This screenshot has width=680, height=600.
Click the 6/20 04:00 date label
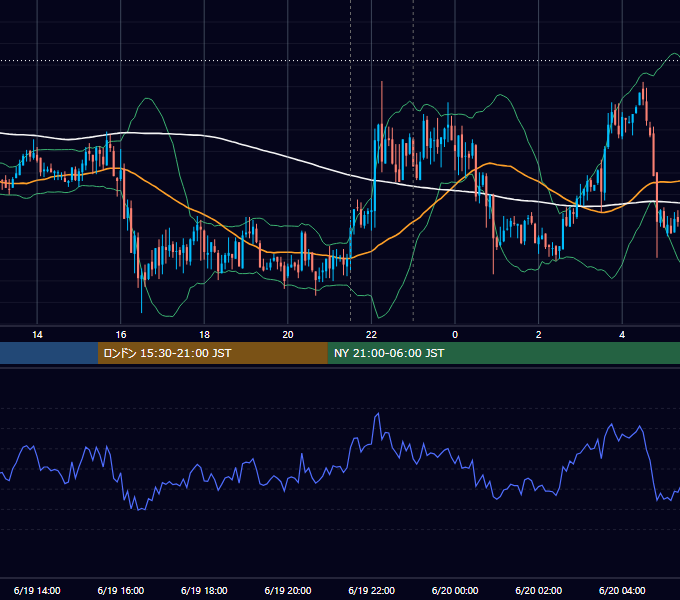coord(622,590)
